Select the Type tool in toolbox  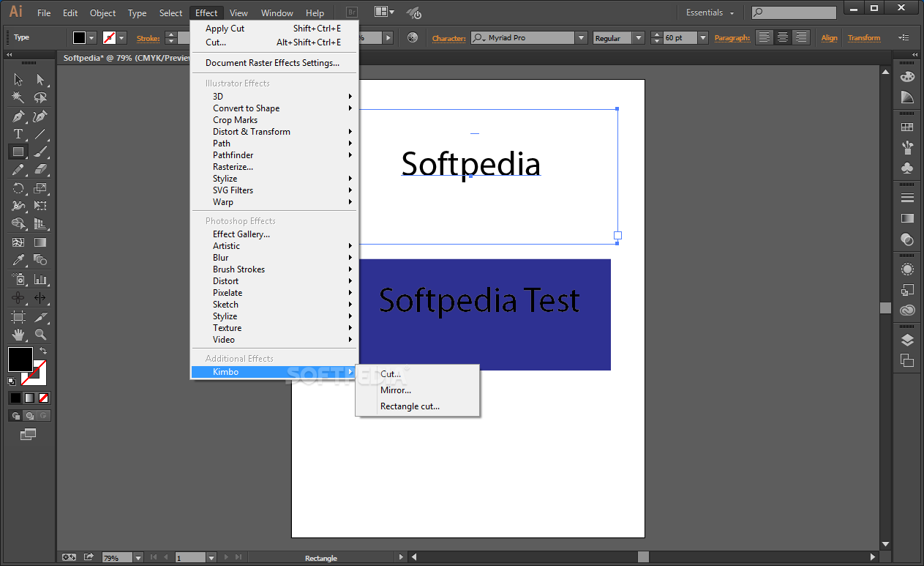[x=18, y=134]
